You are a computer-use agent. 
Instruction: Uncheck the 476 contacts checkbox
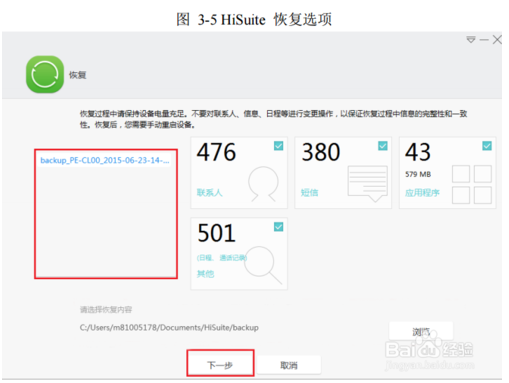pos(278,146)
